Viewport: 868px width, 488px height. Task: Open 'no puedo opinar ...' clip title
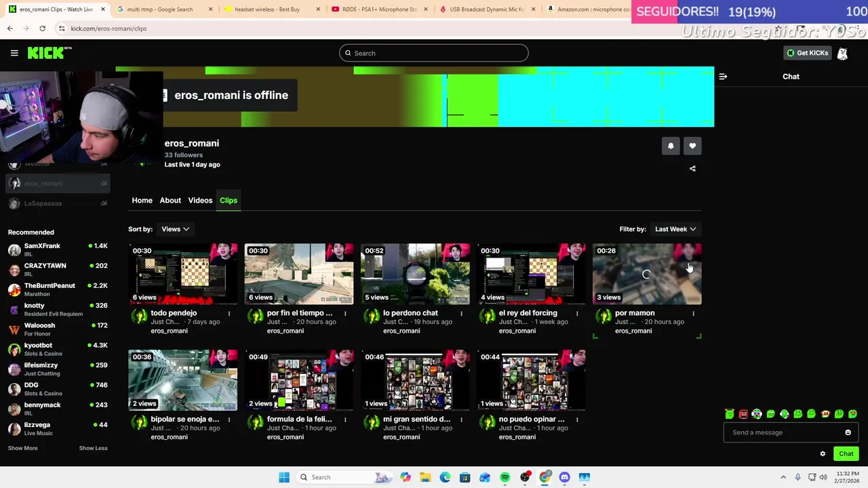pos(532,420)
